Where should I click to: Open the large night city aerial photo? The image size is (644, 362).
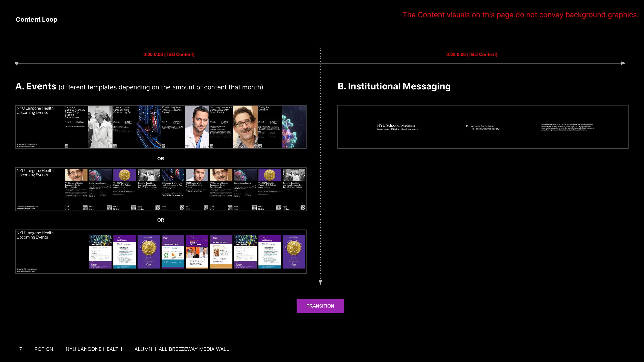click(148, 127)
